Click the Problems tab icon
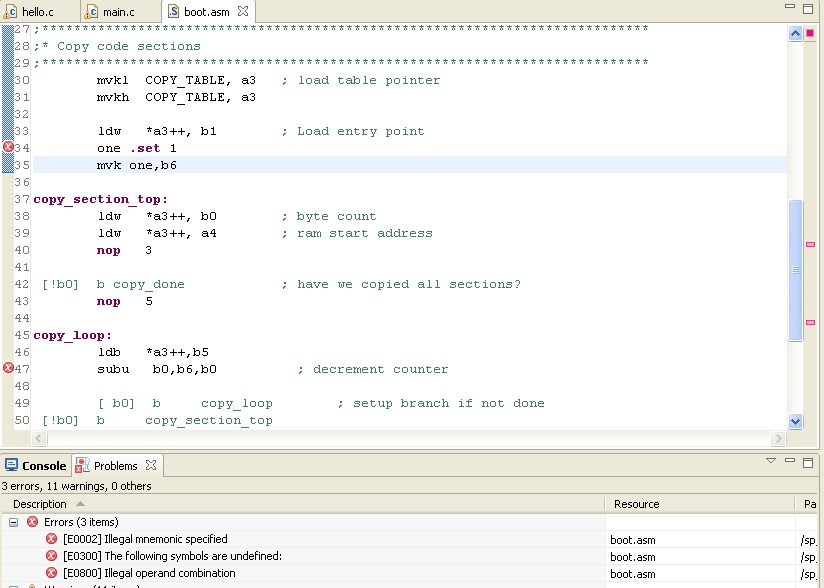 click(82, 465)
